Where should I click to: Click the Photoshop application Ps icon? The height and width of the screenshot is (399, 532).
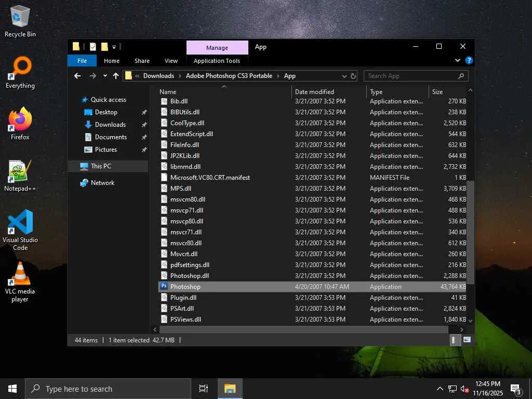(x=164, y=286)
